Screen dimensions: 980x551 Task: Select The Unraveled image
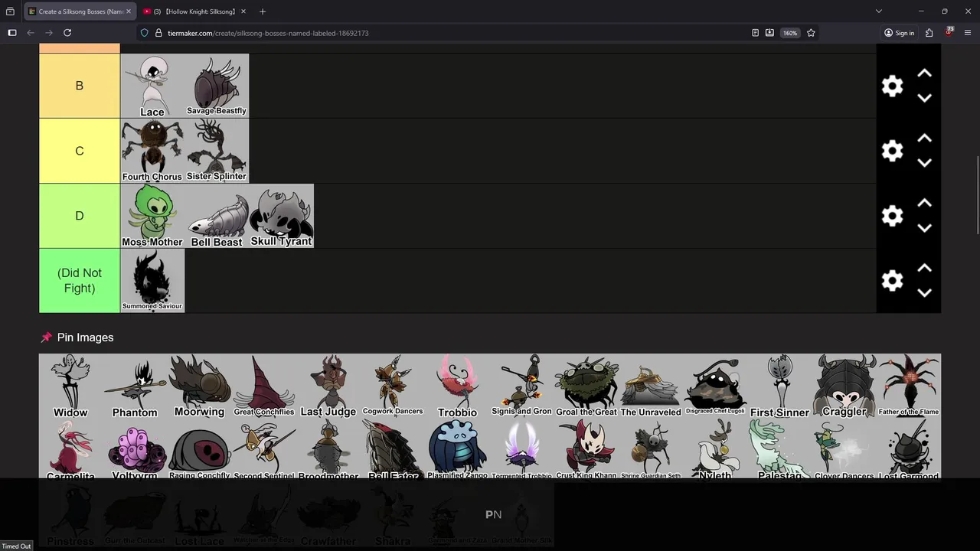coord(651,386)
